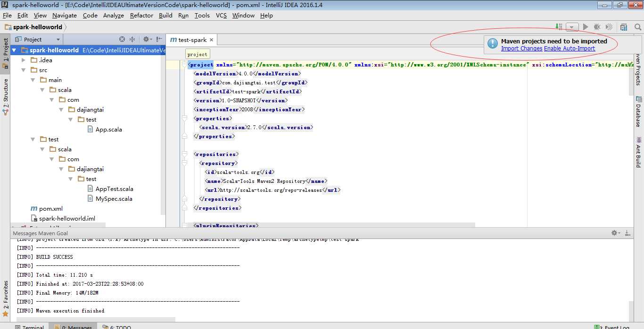
Task: Click the artifactId test-spark line
Action: [248, 91]
